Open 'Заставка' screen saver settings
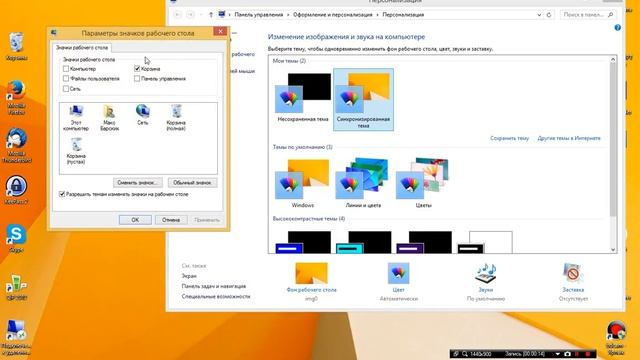This screenshot has width=640, height=360. (x=573, y=282)
